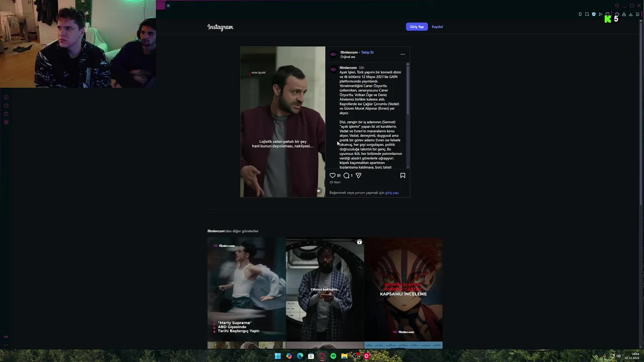Open the history clock icon in the sidebar
This screenshot has width=644, height=362.
click(x=6, y=106)
